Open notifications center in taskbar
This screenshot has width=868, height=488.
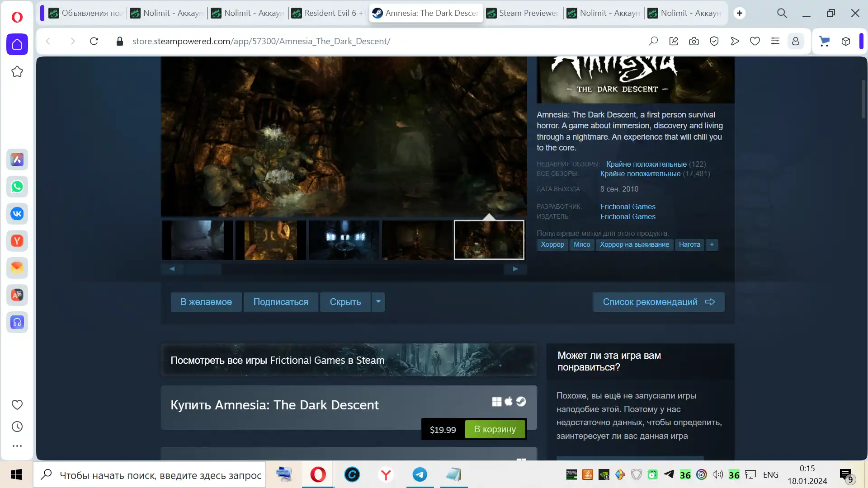coord(846,475)
